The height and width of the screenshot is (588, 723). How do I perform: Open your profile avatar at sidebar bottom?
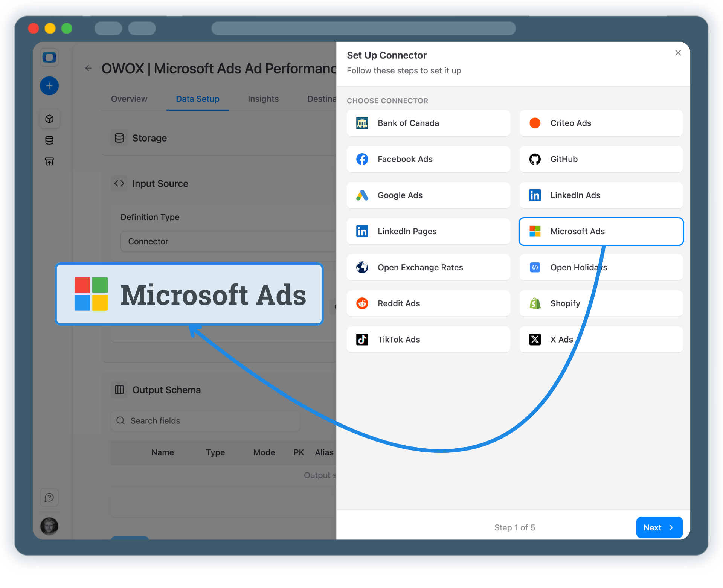tap(49, 526)
